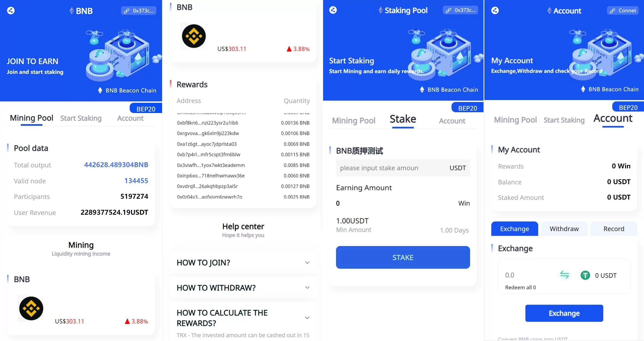The width and height of the screenshot is (644, 341).
Task: Click the STAKE button to confirm staking
Action: 403,257
